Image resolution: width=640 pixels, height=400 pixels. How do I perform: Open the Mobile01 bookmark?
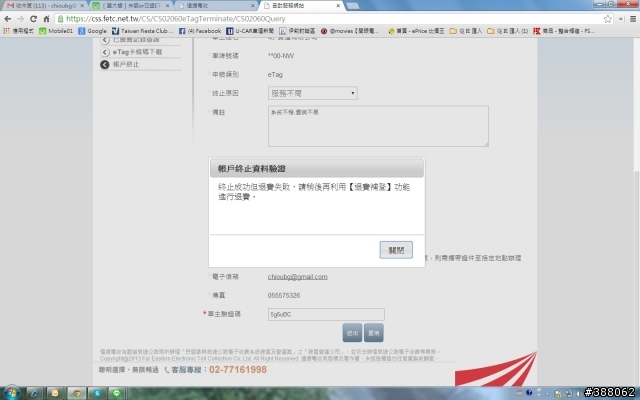click(x=56, y=31)
